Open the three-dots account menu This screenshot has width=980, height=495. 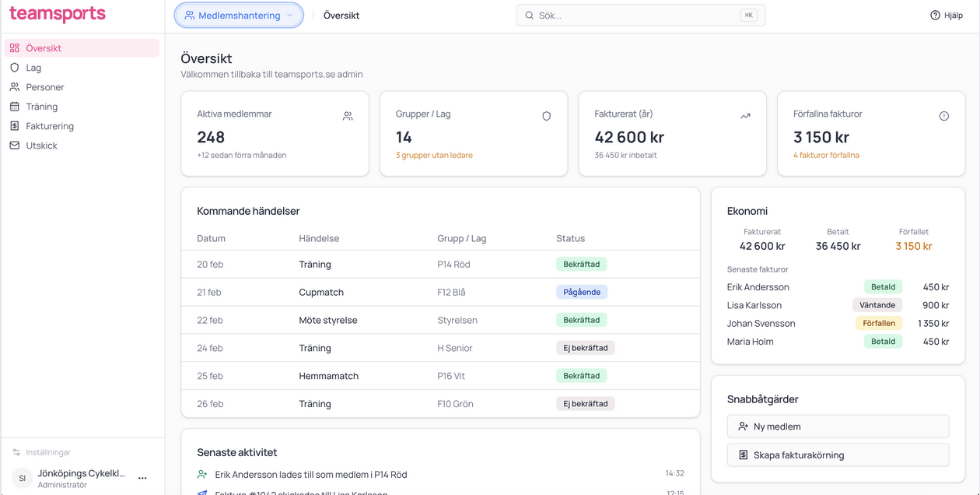(142, 478)
